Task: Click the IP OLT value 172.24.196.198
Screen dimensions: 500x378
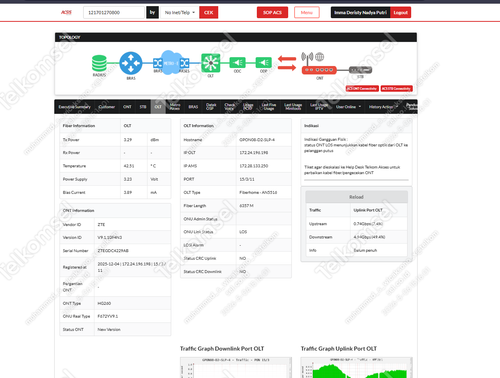Action: tap(254, 153)
